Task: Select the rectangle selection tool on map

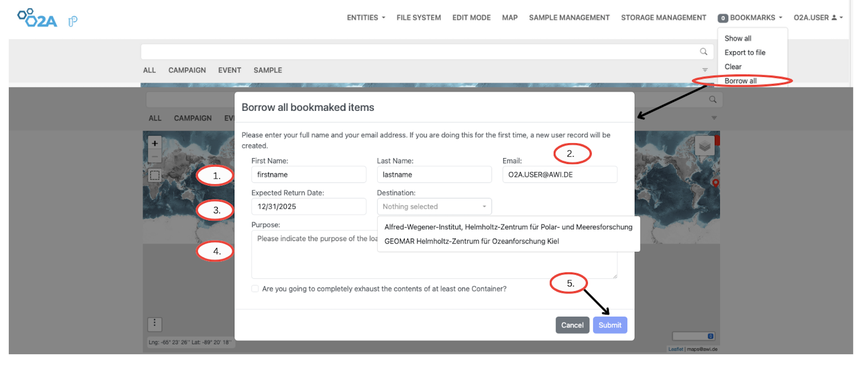Action: 155,175
